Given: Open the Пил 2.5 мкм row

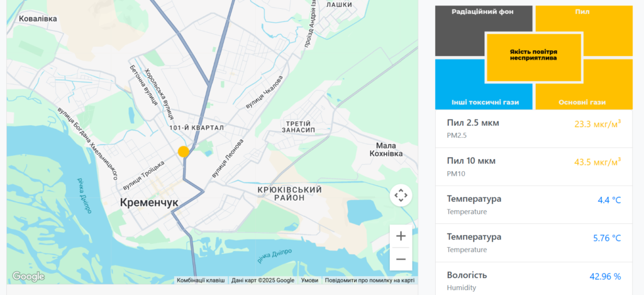Looking at the screenshot, I should pyautogui.click(x=533, y=128).
